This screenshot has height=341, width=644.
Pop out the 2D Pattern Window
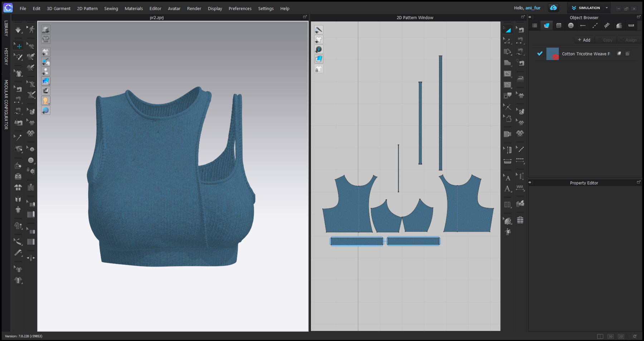(523, 16)
